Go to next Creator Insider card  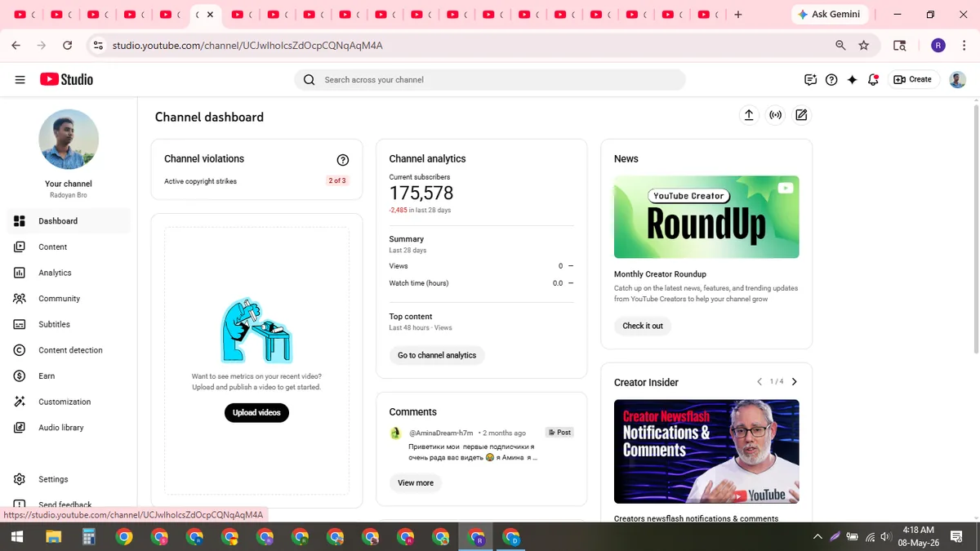point(795,382)
